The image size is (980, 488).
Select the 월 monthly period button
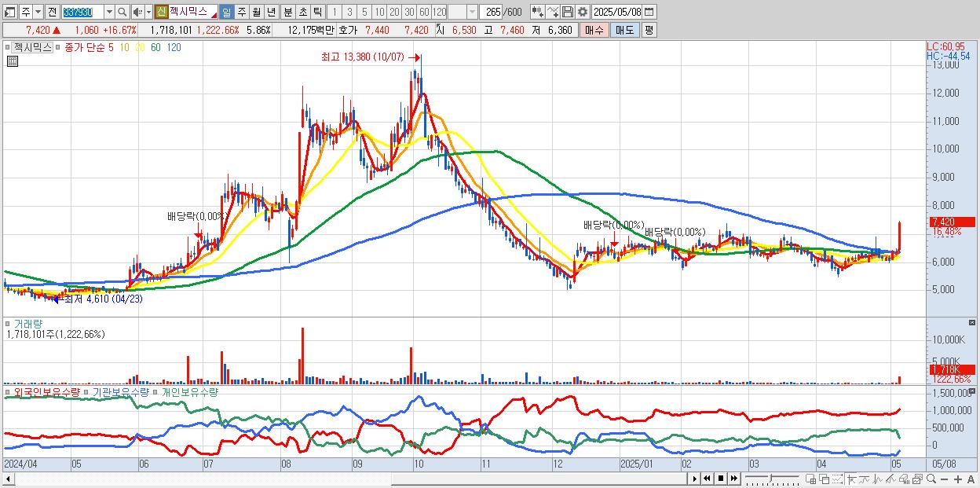[256, 12]
